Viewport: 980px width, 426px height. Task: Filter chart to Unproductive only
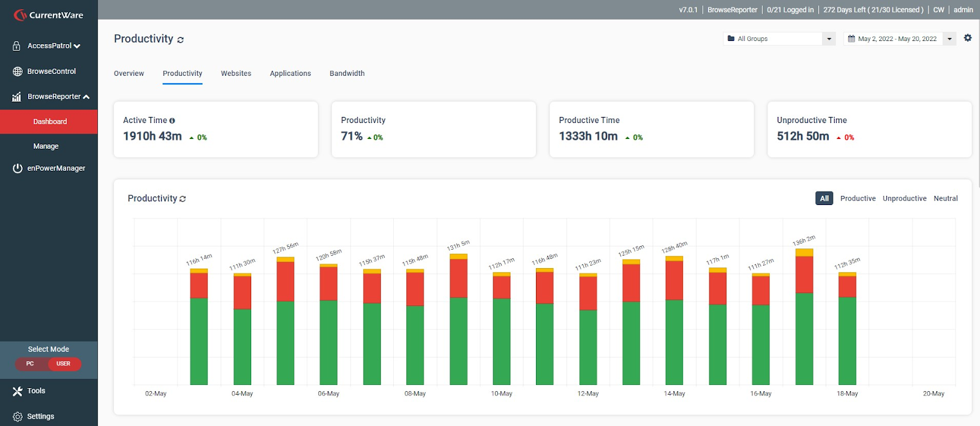tap(904, 198)
